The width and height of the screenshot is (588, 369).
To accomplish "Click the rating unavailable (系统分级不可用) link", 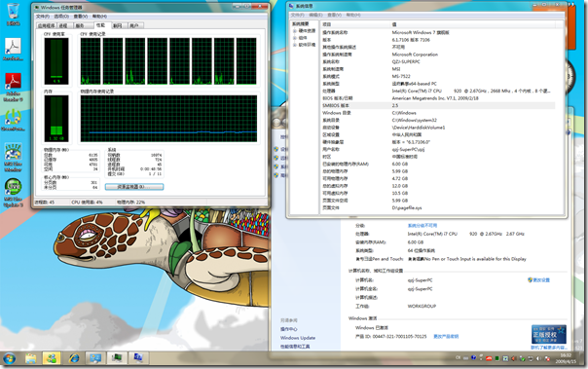I will coord(423,225).
